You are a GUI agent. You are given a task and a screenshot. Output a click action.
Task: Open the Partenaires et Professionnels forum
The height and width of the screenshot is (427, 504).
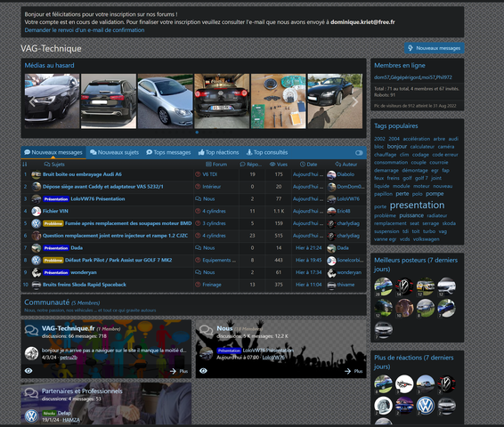(x=82, y=391)
